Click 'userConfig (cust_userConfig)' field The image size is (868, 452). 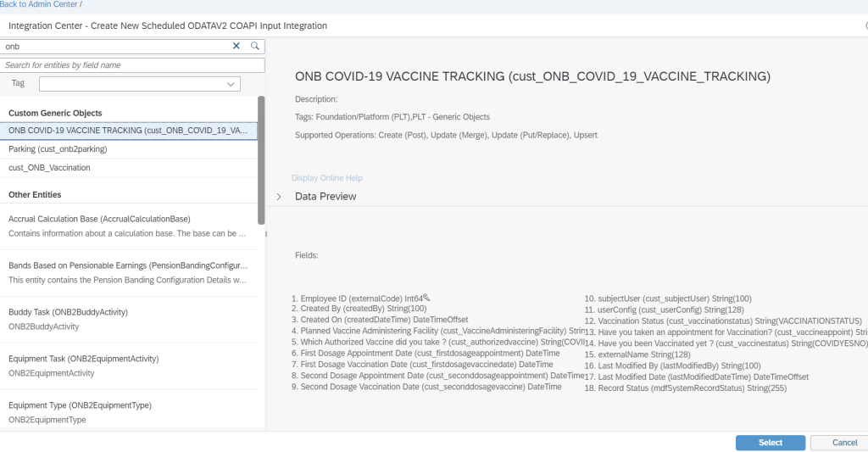665,310
